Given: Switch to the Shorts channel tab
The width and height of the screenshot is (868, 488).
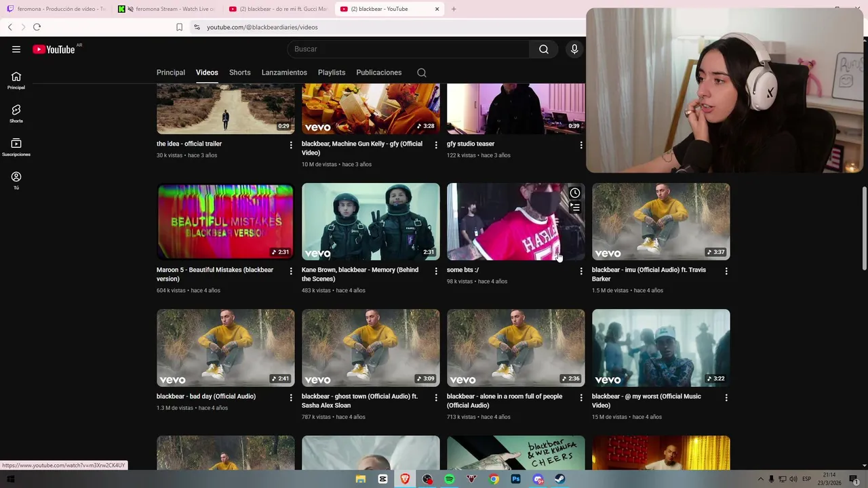Looking at the screenshot, I should click(x=240, y=73).
